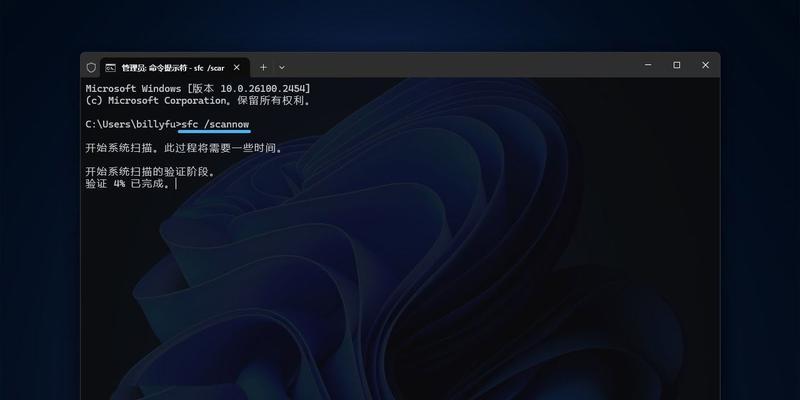
Task: Click the line 开始系统扫描的验证阶段。
Action: click(x=150, y=172)
